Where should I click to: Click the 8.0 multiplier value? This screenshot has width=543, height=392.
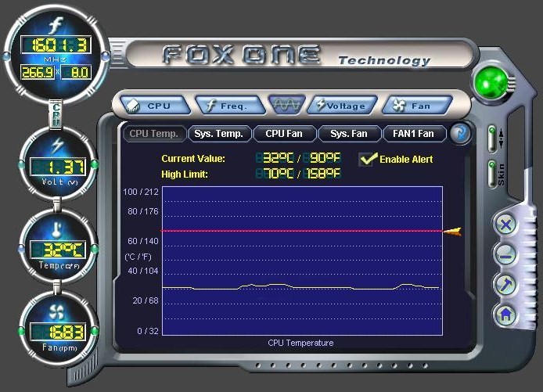[x=76, y=72]
